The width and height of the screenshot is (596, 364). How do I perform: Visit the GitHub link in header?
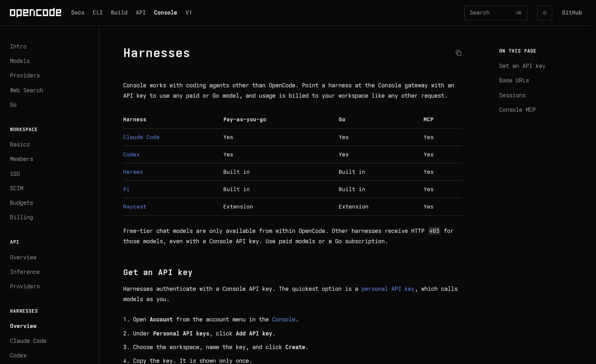click(572, 13)
